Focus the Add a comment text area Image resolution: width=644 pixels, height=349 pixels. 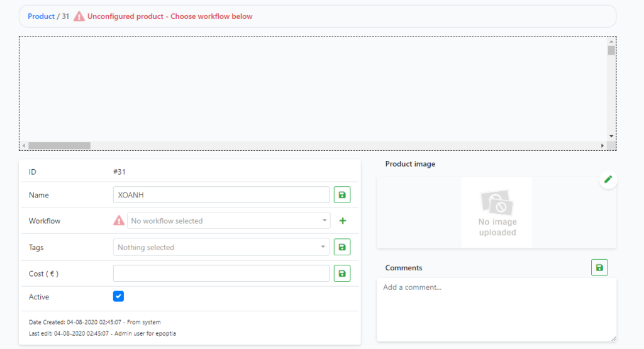coord(496,309)
